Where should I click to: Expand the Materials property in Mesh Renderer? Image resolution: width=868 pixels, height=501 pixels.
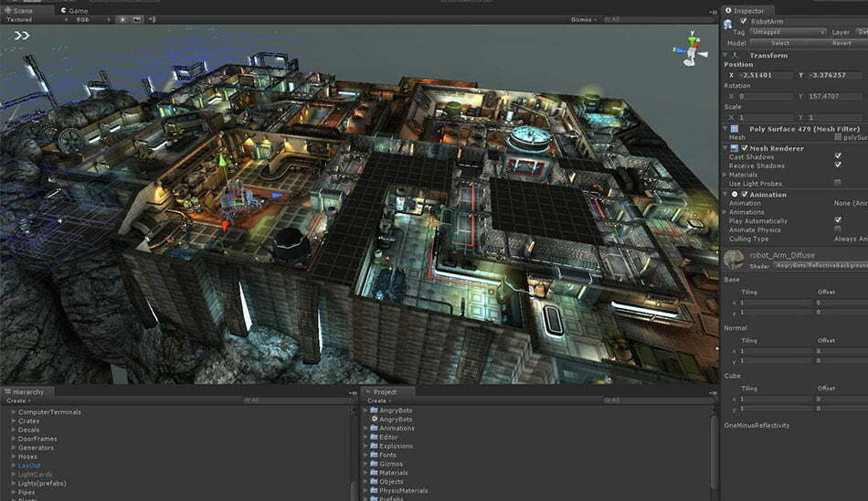coord(725,175)
